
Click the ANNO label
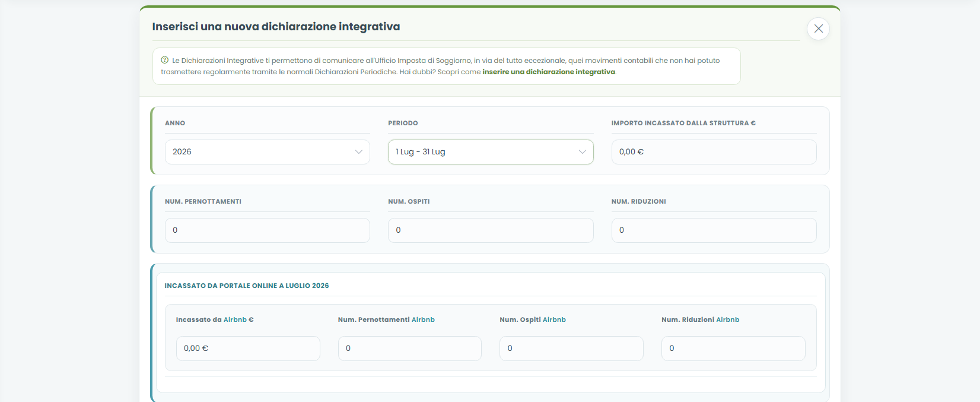pos(175,123)
